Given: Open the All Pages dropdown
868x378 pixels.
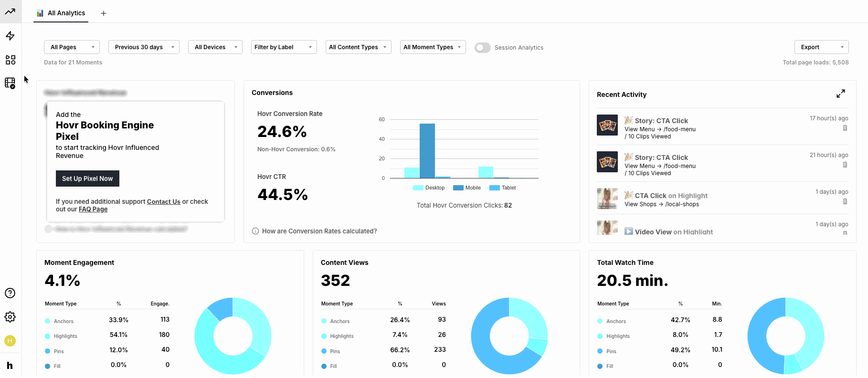Looking at the screenshot, I should (x=72, y=47).
